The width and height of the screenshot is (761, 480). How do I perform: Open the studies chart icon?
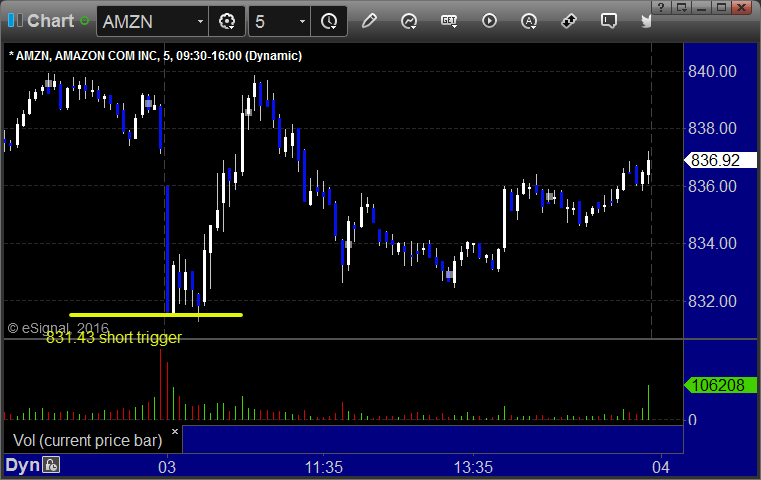409,21
